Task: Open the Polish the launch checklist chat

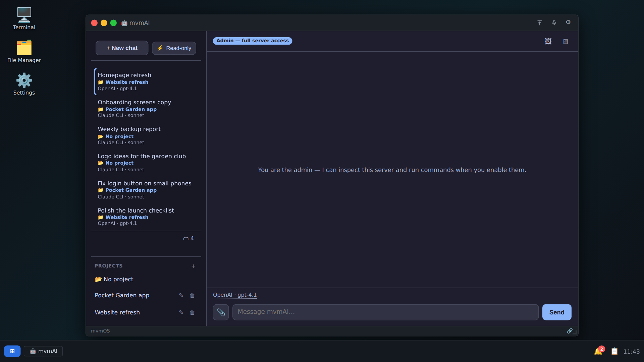Action: pyautogui.click(x=147, y=217)
